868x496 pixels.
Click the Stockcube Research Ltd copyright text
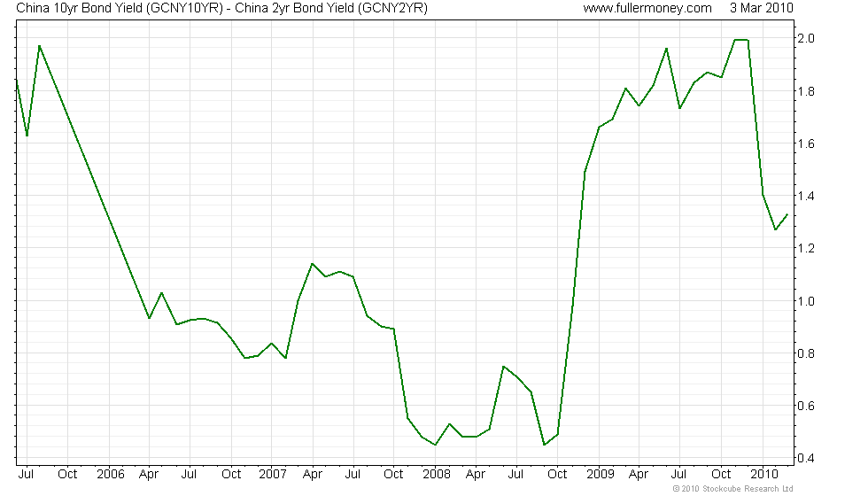(x=733, y=489)
